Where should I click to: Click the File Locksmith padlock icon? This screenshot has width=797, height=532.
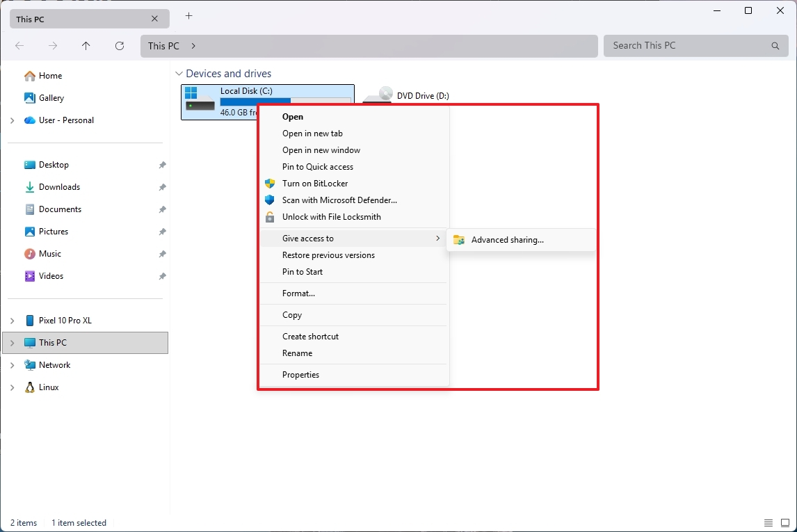[x=270, y=217]
